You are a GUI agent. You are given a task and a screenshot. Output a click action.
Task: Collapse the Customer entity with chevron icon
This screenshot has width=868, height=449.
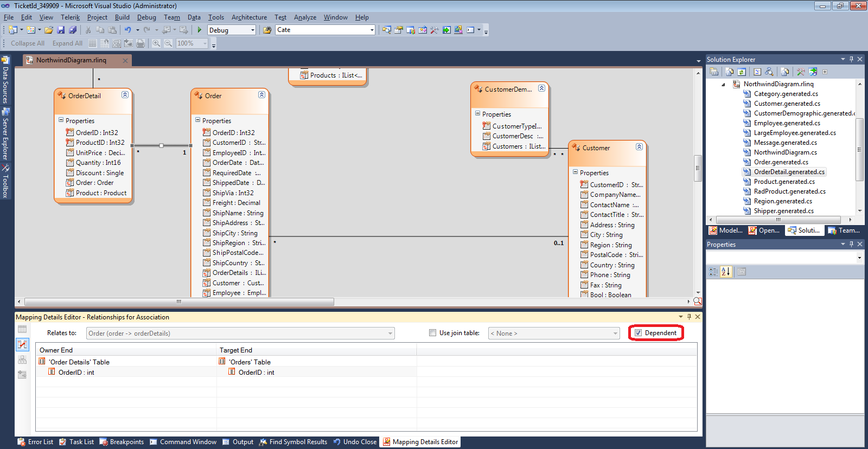pos(639,146)
